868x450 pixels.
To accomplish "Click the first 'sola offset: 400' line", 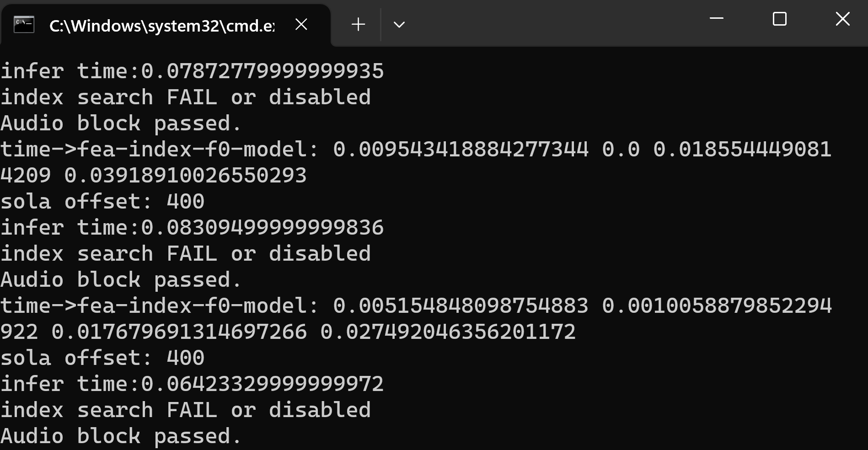I will (102, 202).
